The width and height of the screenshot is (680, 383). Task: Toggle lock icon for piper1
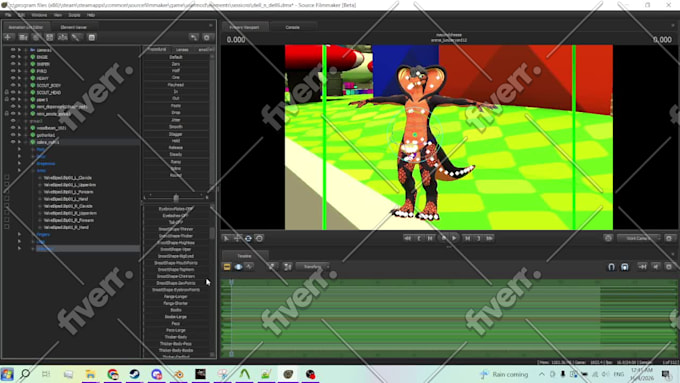click(7, 99)
